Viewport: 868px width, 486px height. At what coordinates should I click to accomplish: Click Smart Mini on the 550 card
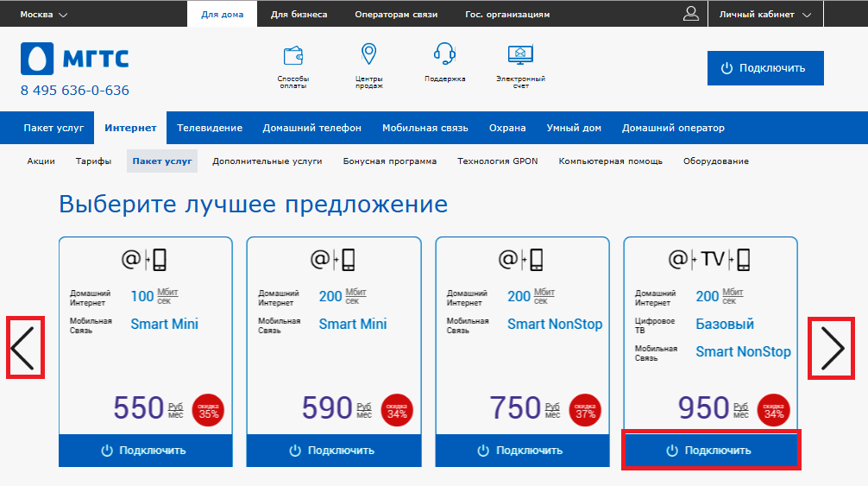(165, 324)
